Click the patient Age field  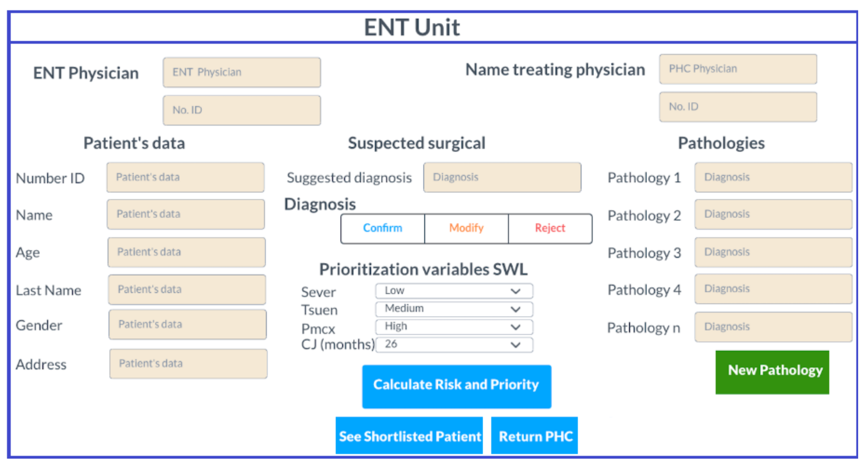click(x=186, y=252)
